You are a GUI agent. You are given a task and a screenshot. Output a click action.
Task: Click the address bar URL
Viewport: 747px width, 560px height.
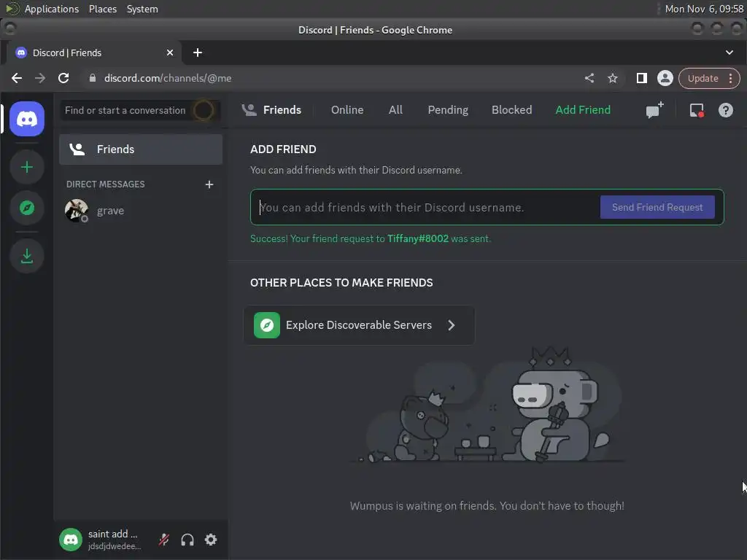(168, 78)
